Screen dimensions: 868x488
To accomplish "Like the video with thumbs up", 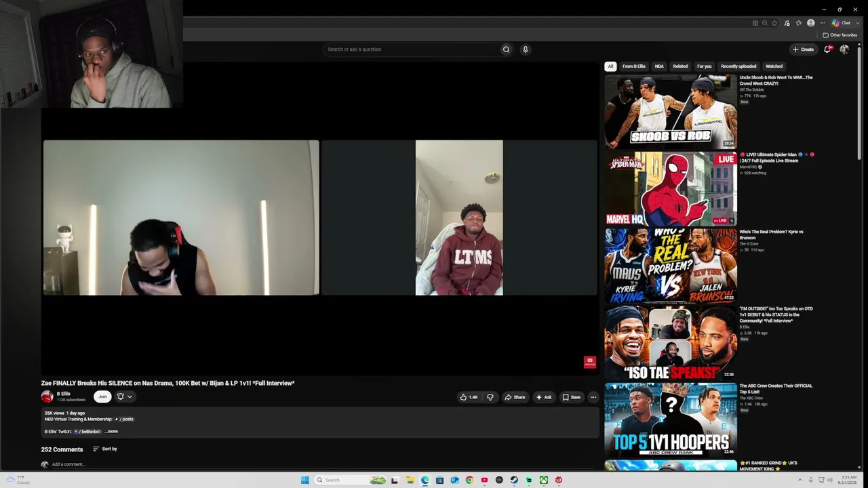I will (x=469, y=397).
